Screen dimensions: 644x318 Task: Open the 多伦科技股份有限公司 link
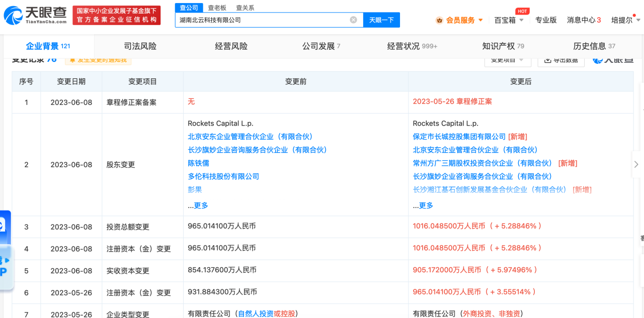tap(223, 176)
